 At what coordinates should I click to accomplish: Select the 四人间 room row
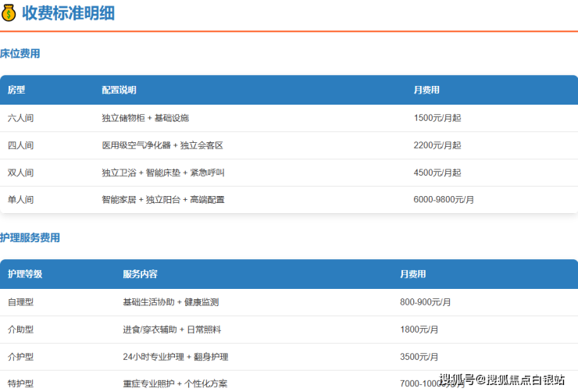[x=21, y=145]
